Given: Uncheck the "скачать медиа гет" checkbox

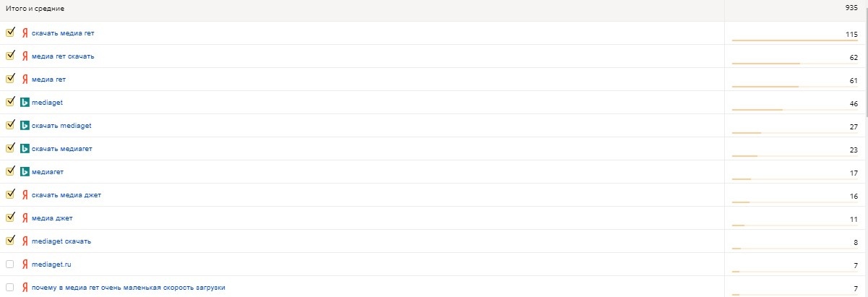Looking at the screenshot, I should point(10,33).
